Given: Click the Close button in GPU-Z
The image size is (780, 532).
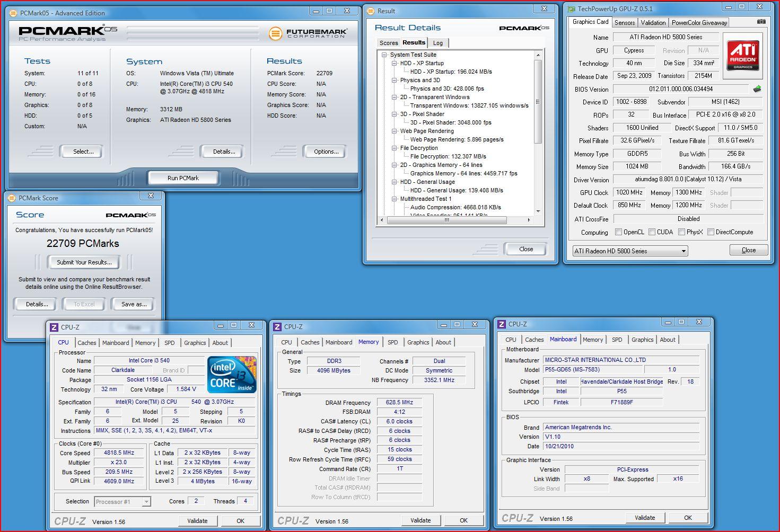Looking at the screenshot, I should point(749,250).
